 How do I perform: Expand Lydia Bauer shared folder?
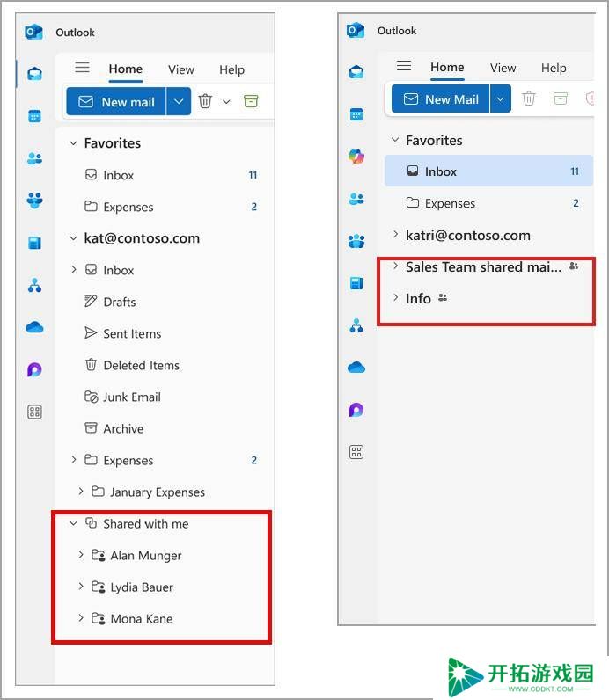click(81, 587)
